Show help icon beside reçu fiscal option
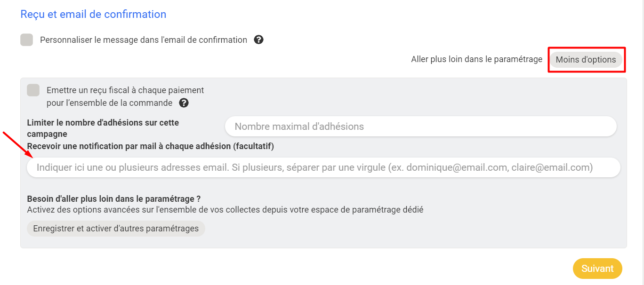The image size is (644, 285). [x=184, y=103]
